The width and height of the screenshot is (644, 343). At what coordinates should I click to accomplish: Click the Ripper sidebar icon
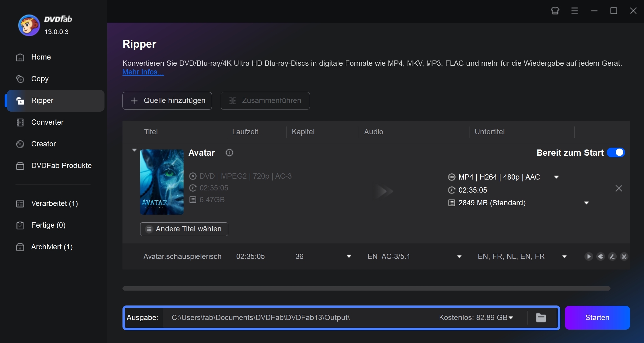(20, 100)
